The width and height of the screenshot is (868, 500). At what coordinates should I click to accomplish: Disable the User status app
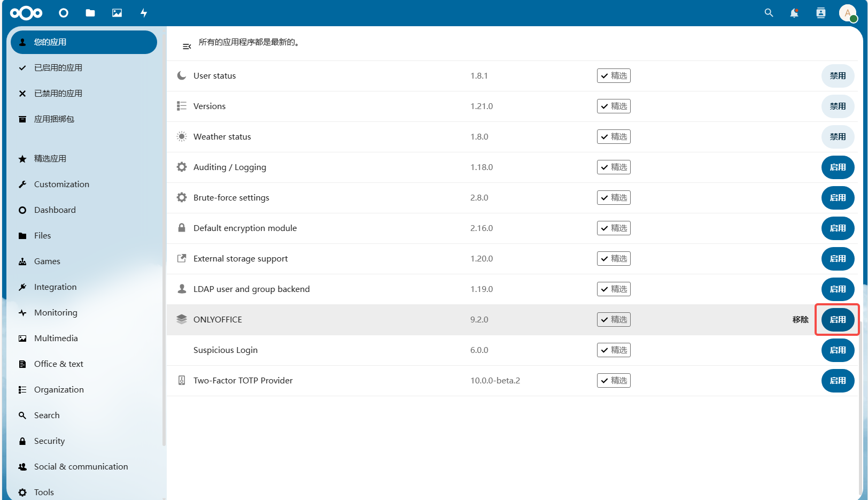tap(838, 76)
